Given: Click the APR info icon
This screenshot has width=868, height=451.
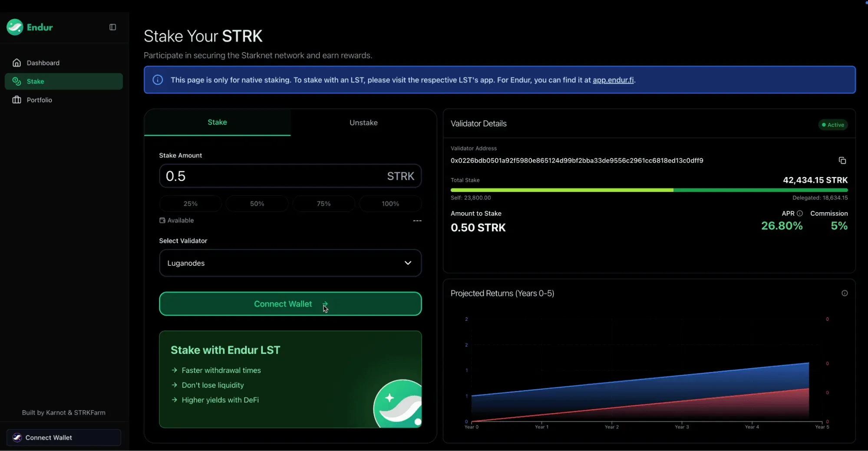Looking at the screenshot, I should pyautogui.click(x=800, y=214).
